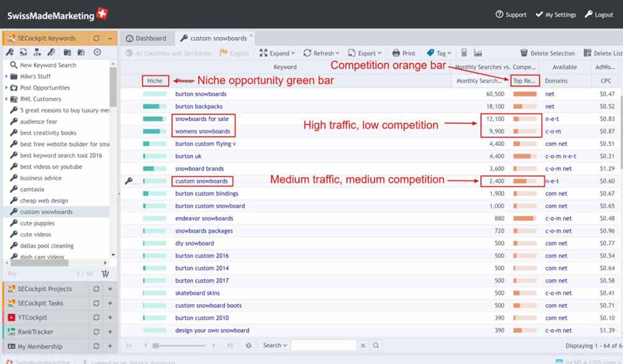Expand the Mike's Stuff folder
This screenshot has width=623, height=364.
[x=6, y=76]
